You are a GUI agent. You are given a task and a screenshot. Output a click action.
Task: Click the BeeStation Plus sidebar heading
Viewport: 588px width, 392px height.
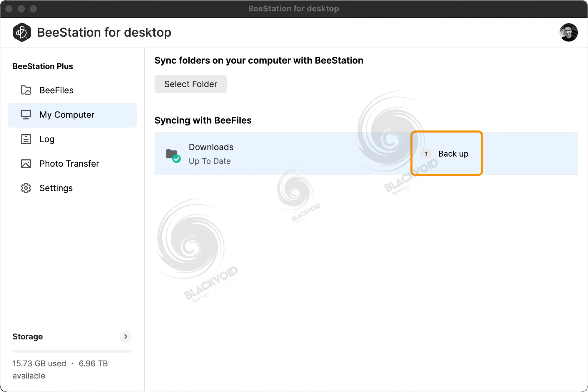pos(43,66)
